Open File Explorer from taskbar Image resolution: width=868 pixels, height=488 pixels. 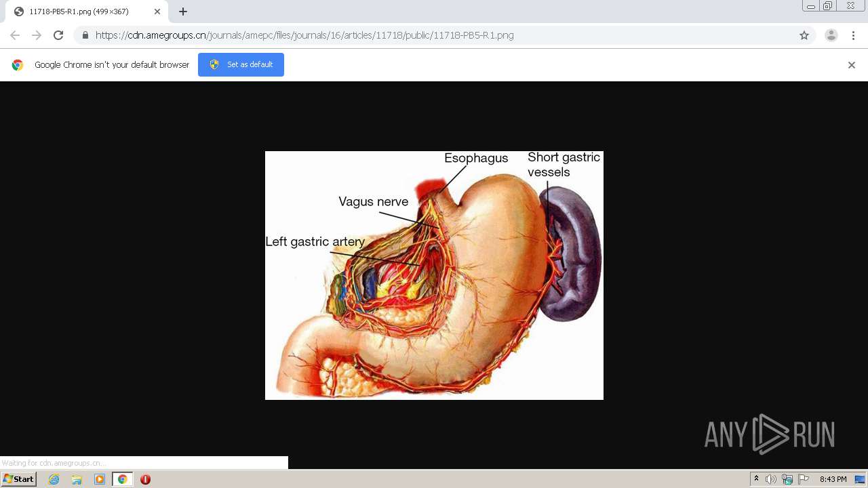coord(77,479)
